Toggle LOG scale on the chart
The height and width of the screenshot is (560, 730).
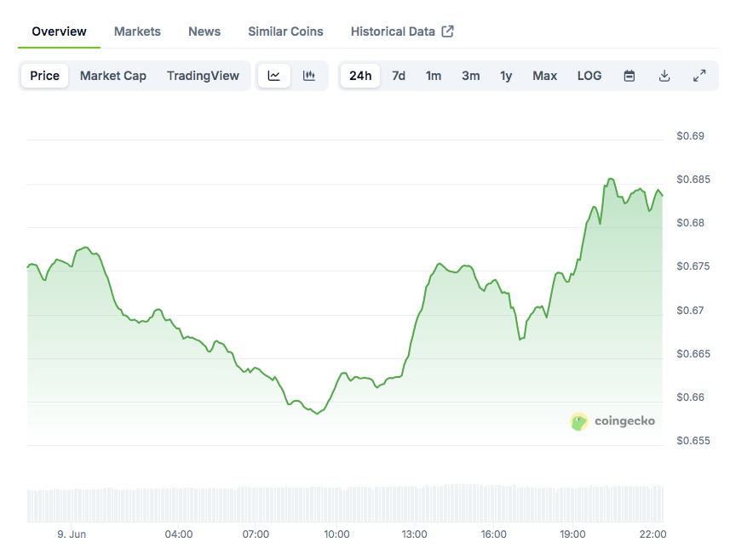coord(589,76)
